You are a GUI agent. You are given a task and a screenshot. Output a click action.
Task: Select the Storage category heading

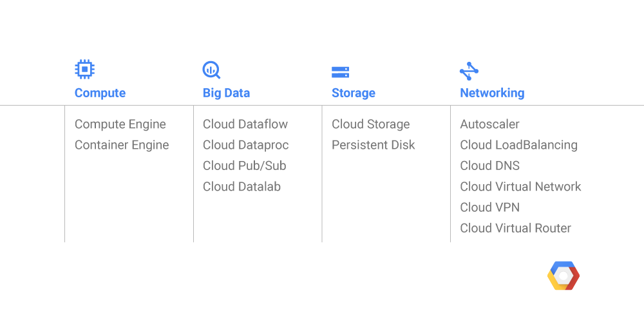point(354,93)
